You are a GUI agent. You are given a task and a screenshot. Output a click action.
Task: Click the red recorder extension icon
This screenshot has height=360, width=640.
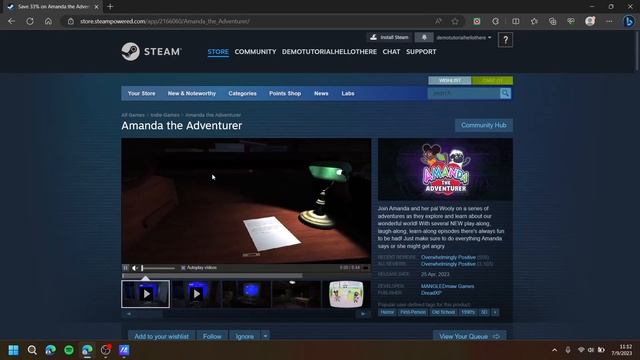tap(477, 21)
